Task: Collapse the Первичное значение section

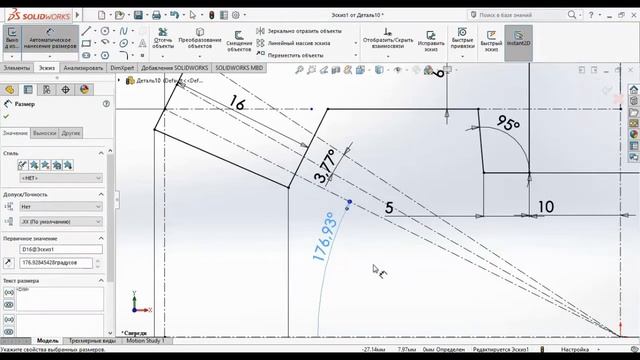Action: tap(101, 238)
